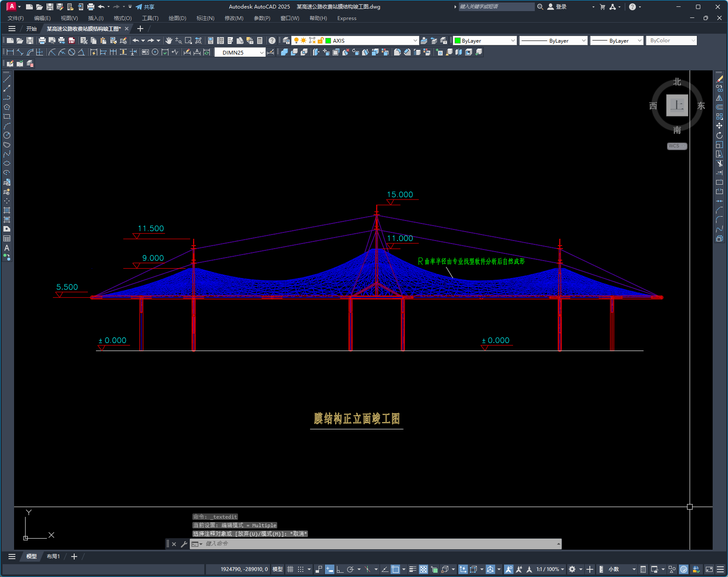Toggle object snap in status bar

395,569
